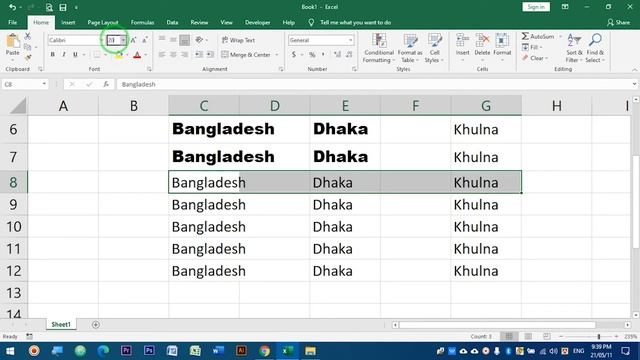Click the Paste clipboard icon
640x360 pixels.
[13, 41]
